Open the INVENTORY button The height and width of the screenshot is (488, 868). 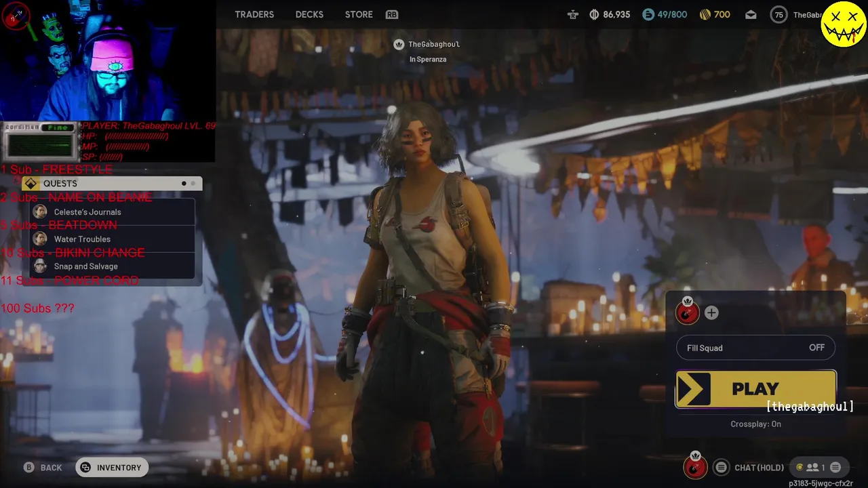coord(112,468)
